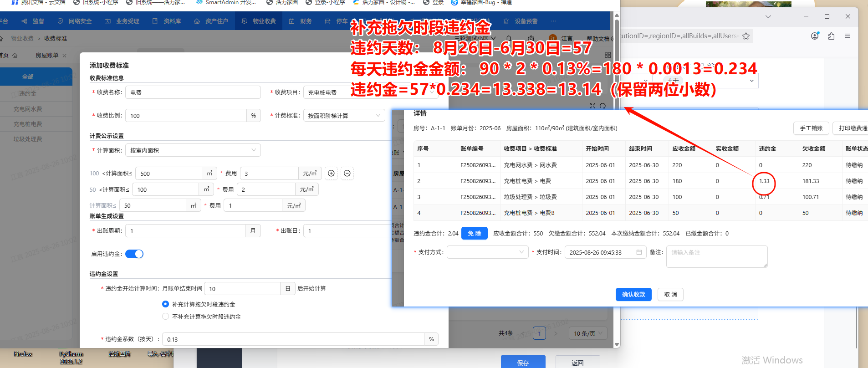Click the 资产住户 house icon

(x=197, y=21)
